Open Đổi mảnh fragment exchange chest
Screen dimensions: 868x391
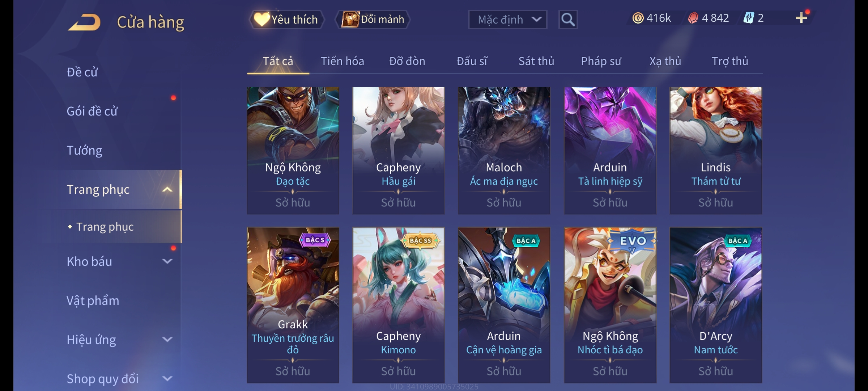pos(373,19)
